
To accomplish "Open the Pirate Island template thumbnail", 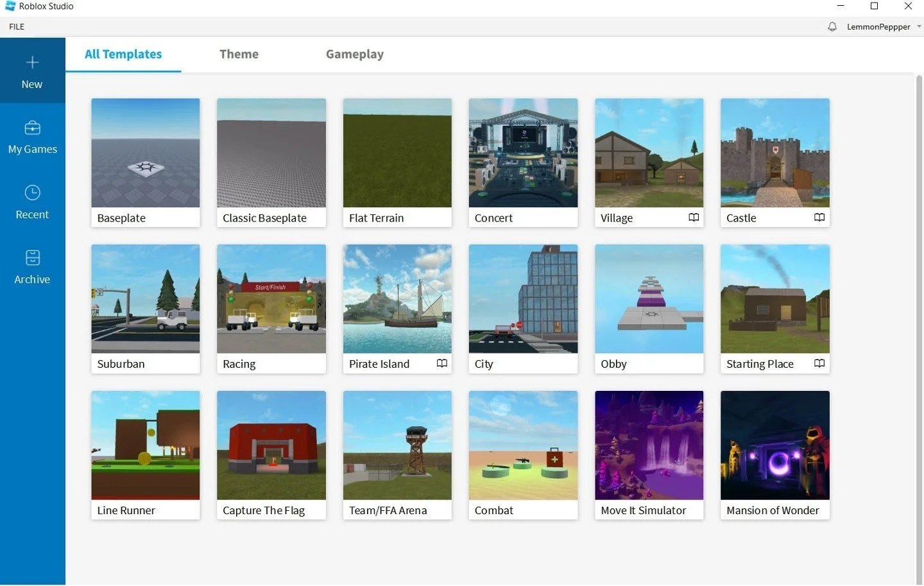I will tap(397, 299).
